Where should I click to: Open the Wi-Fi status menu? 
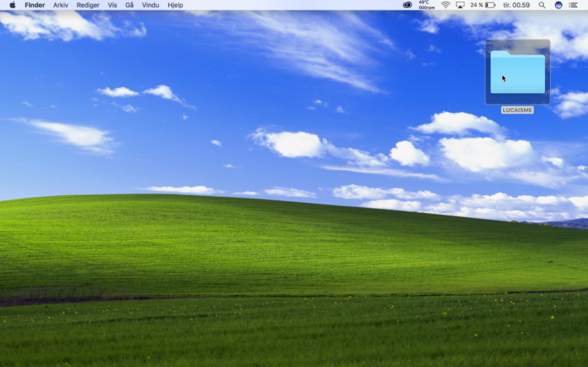point(445,5)
